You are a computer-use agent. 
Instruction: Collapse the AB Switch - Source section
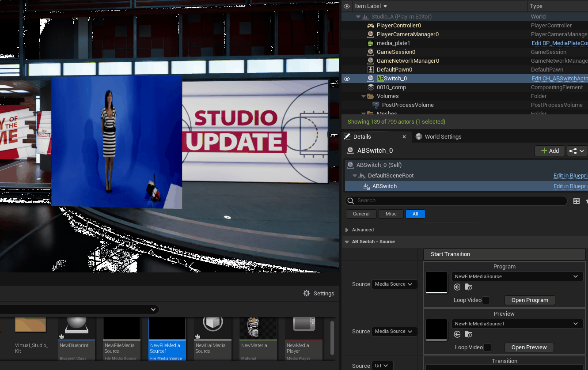coord(346,242)
